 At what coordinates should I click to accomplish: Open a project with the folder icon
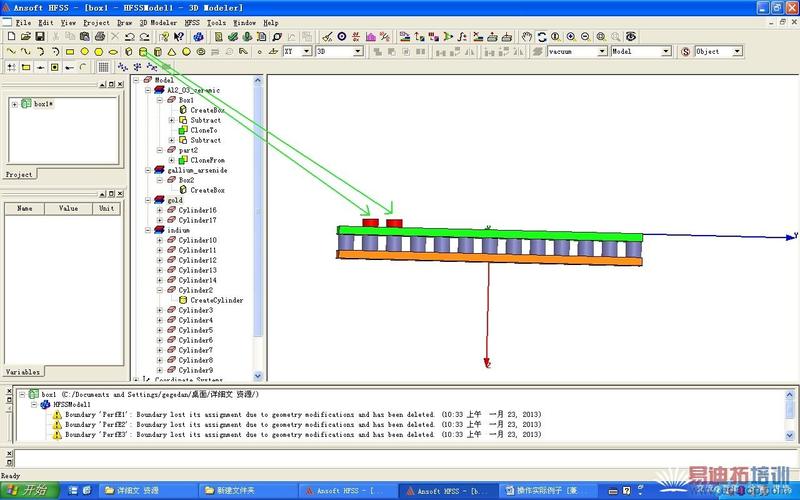[26, 37]
